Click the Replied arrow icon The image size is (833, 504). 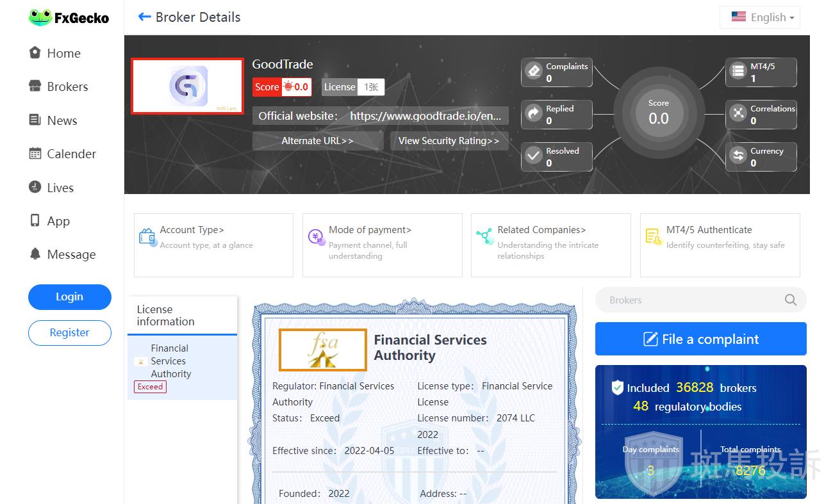(x=534, y=113)
